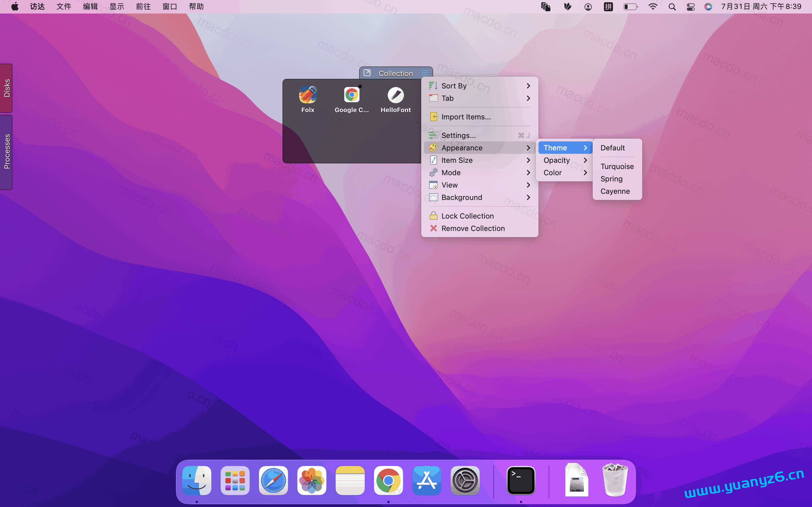Click the Collection hamburger menu icon
812x507 pixels.
pos(425,72)
